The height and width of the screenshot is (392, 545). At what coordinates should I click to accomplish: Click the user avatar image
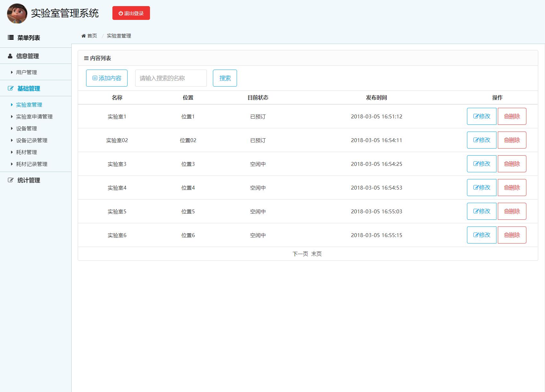click(17, 13)
